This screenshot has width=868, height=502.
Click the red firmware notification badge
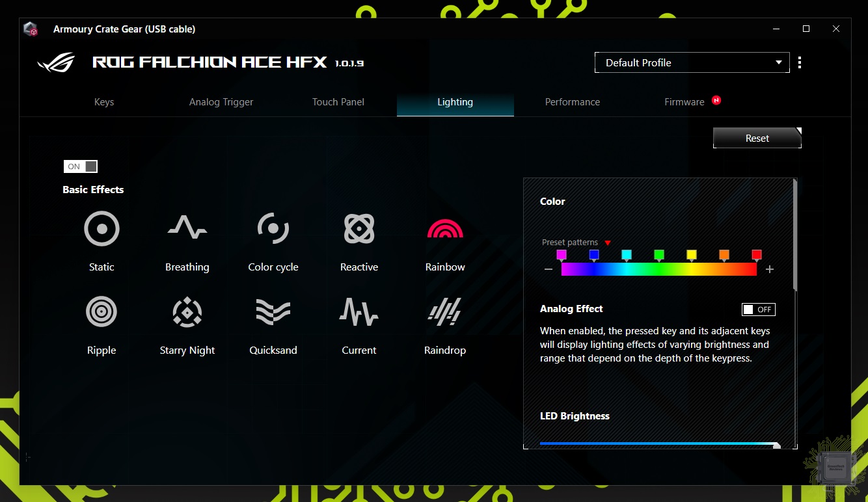[x=716, y=100]
